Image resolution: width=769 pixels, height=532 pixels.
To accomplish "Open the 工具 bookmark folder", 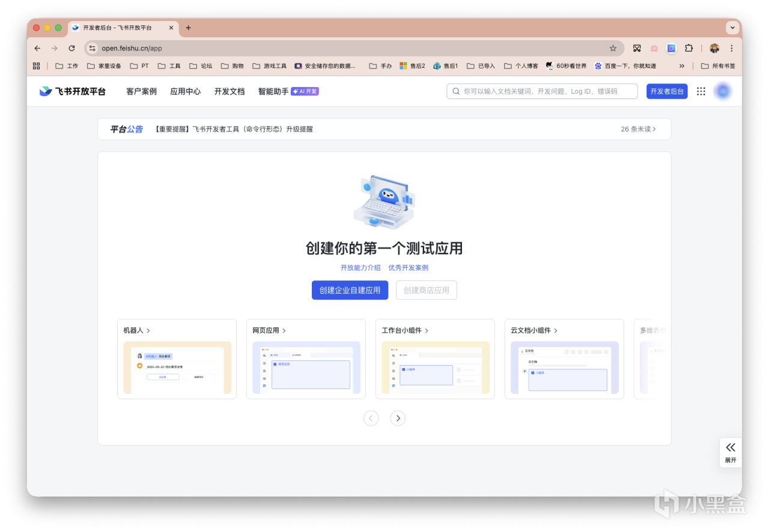I will point(169,66).
